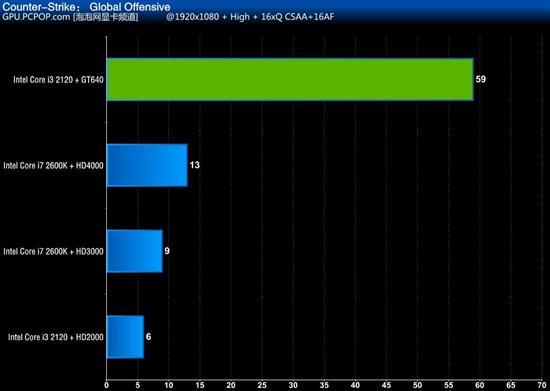Open the GPU.PCPOP.com link in header

tap(36, 17)
